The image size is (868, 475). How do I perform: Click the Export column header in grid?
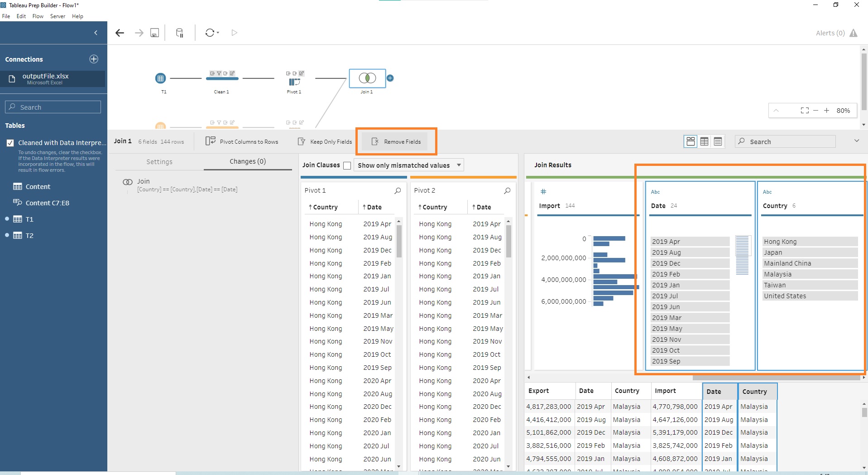tap(538, 391)
